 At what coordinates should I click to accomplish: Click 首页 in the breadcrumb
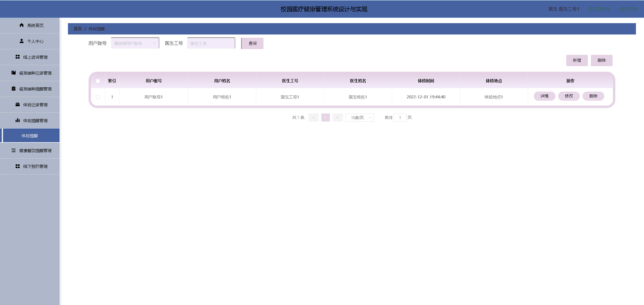tap(78, 29)
